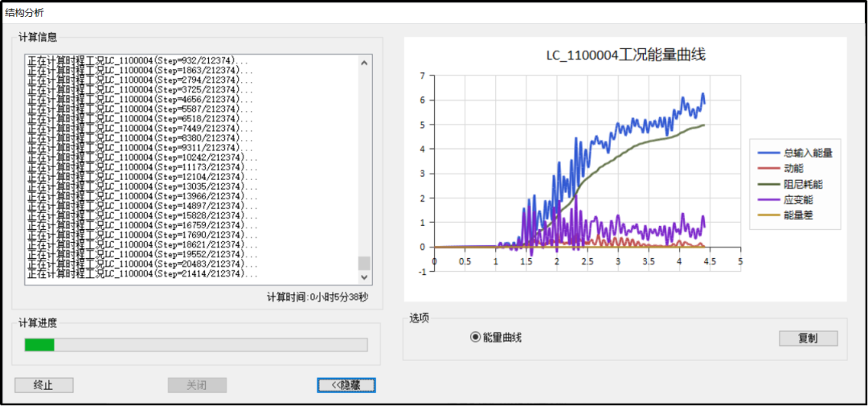The width and height of the screenshot is (868, 406).
Task: Click log row Step=8380/212374
Action: click(x=141, y=138)
